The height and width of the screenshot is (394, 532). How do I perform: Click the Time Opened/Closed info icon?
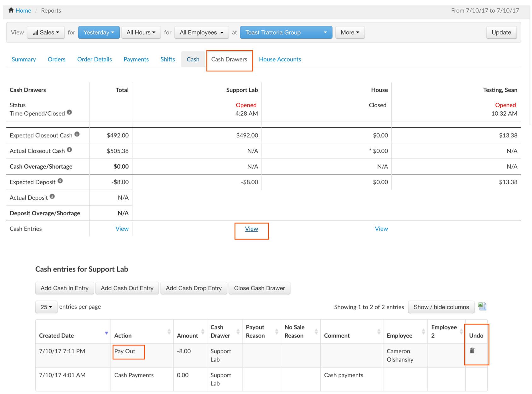tap(69, 113)
